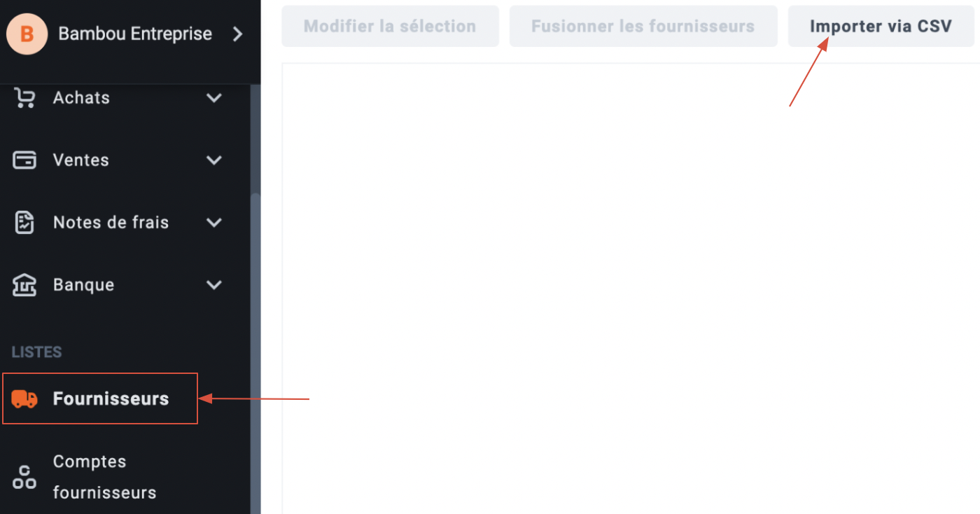This screenshot has height=514, width=980.
Task: Click the Importer via CSV button
Action: tap(881, 27)
